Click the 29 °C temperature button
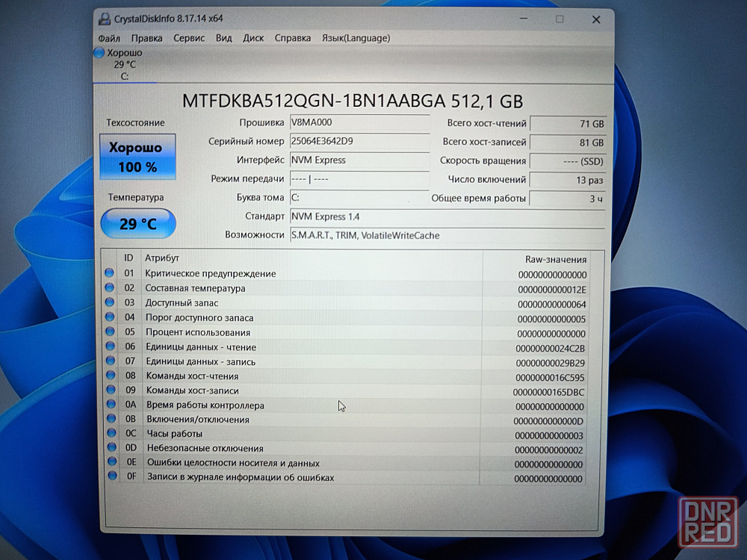The image size is (747, 560). click(138, 223)
